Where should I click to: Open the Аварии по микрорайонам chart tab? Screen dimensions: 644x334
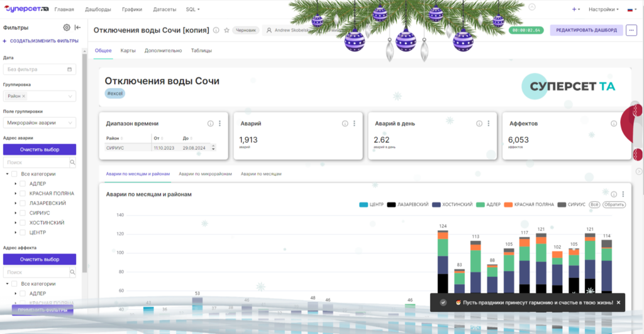(x=205, y=174)
